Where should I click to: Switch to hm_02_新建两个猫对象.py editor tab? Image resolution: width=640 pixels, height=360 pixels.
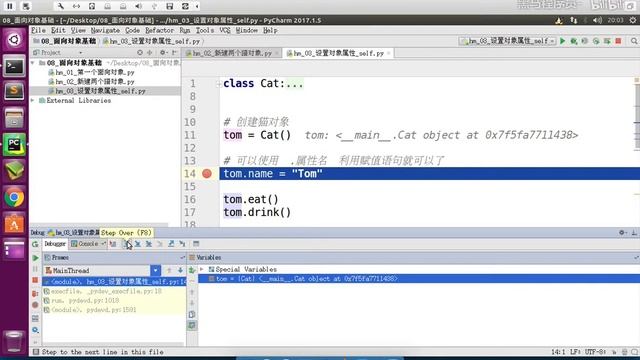pyautogui.click(x=231, y=53)
